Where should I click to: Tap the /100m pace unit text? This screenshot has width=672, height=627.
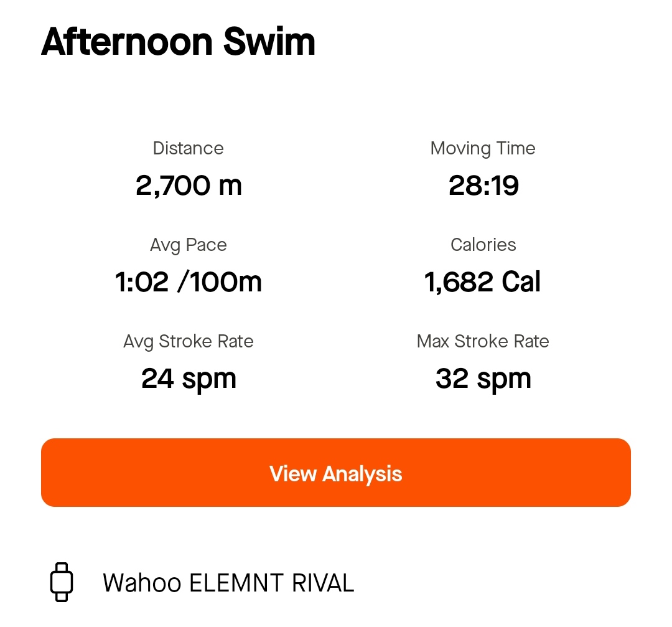[x=220, y=282]
